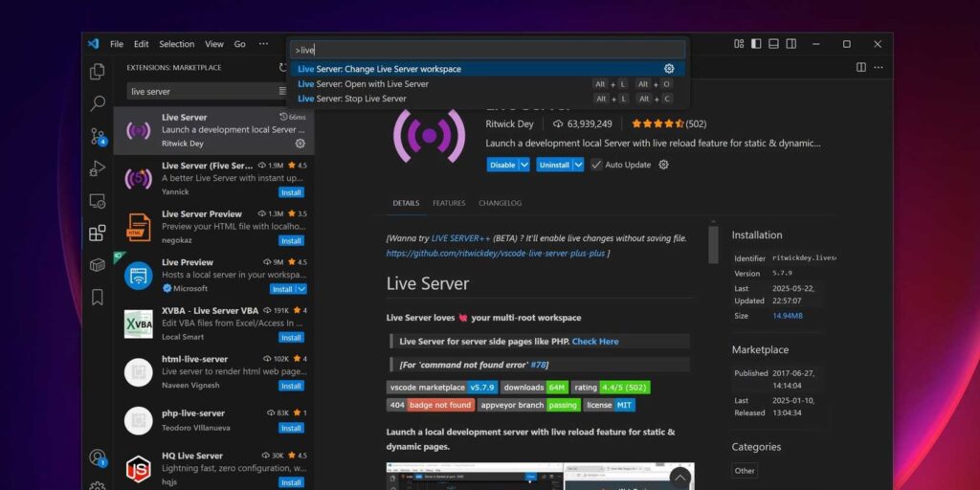The height and width of the screenshot is (490, 980).
Task: Open Live Preview Install dropdown arrow
Action: pos(301,289)
